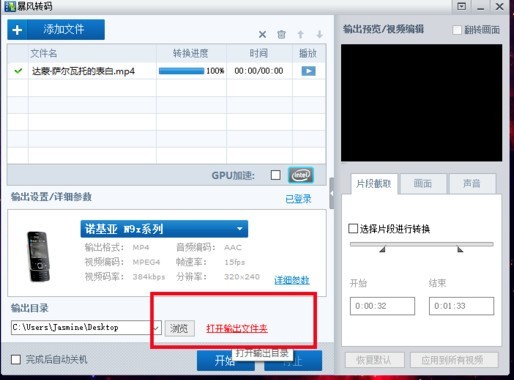
Task: Enable 选择片段进行转换 checkbox
Action: click(353, 229)
